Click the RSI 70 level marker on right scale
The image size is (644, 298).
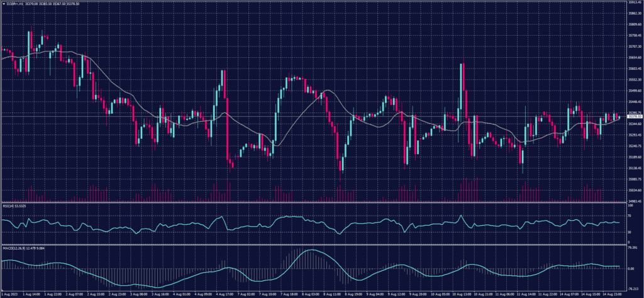click(x=630, y=216)
